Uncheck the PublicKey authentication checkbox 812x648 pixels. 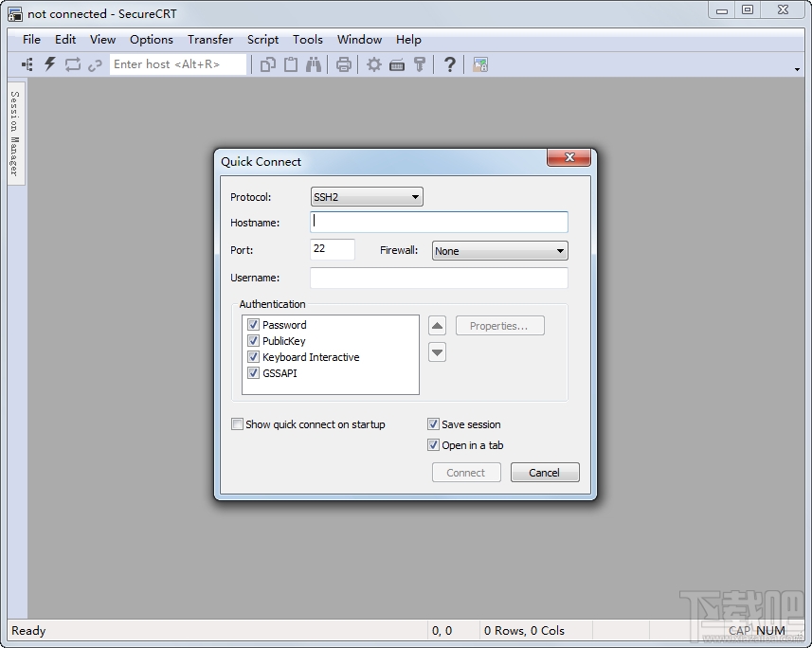tap(253, 341)
